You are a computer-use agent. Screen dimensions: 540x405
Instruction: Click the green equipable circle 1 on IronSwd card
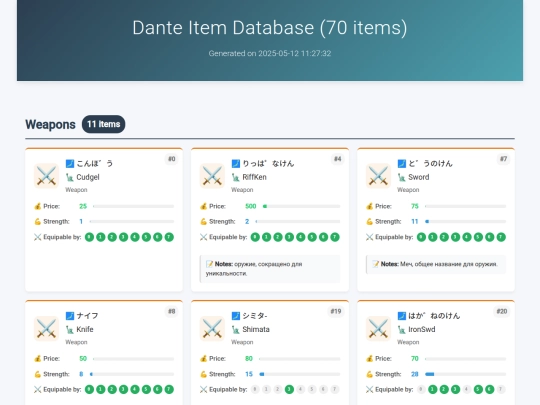coord(433,390)
